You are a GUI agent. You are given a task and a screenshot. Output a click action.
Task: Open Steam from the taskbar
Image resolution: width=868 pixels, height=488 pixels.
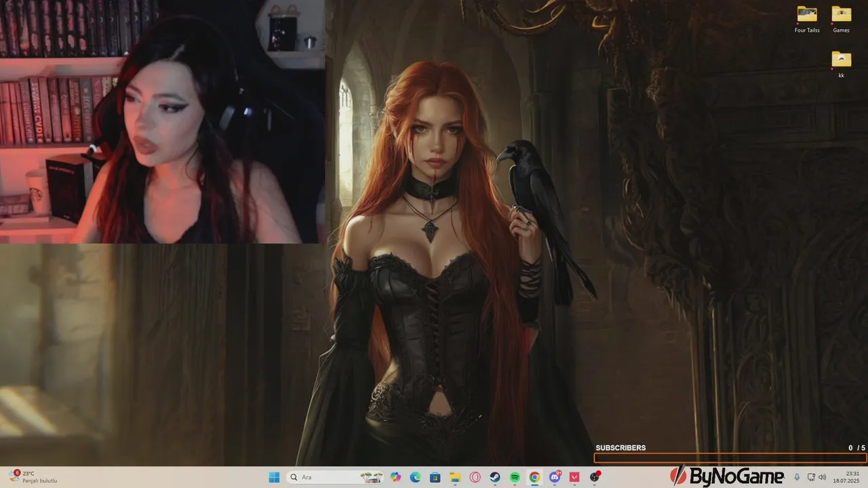pos(495,477)
